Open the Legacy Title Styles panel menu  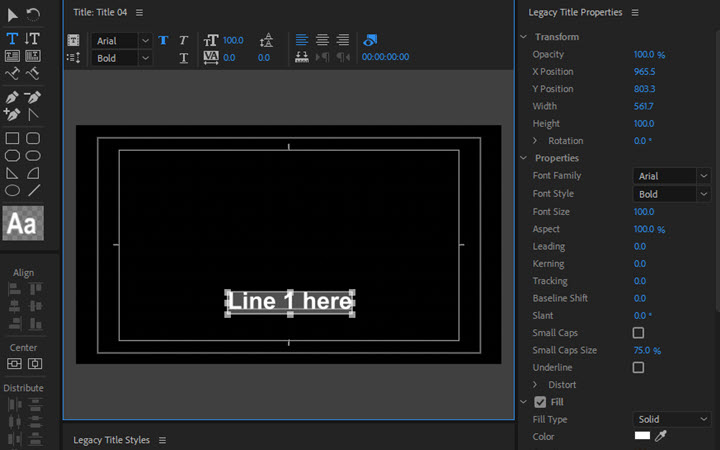tap(162, 440)
